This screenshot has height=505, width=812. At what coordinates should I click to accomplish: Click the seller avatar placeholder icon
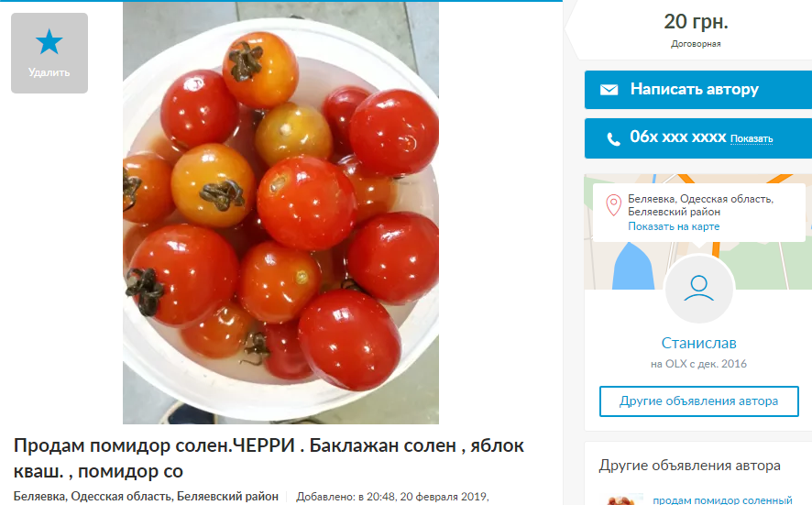coord(698,289)
